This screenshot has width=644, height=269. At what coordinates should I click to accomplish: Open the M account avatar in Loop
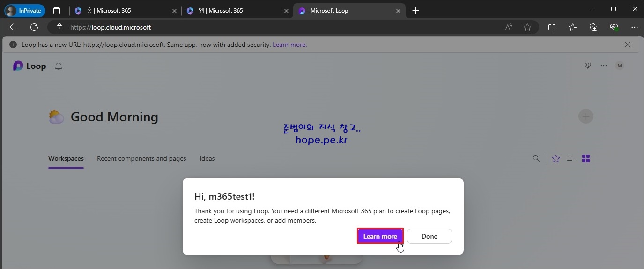[620, 66]
